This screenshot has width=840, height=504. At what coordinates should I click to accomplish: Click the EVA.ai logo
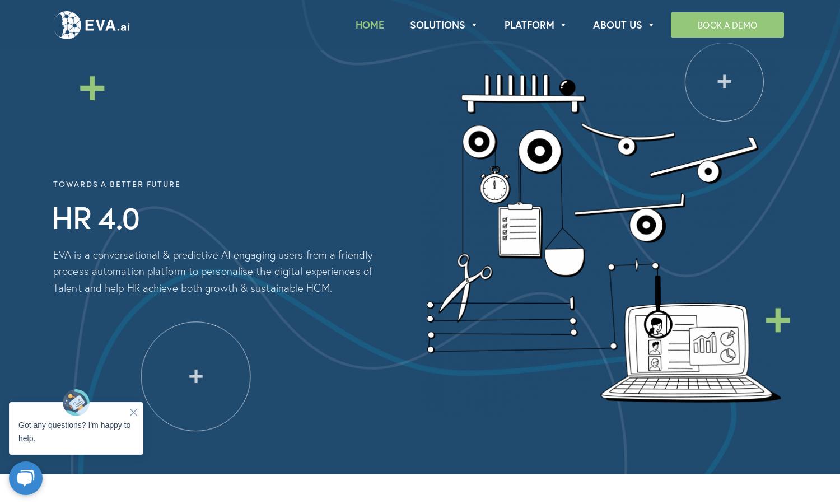click(92, 25)
